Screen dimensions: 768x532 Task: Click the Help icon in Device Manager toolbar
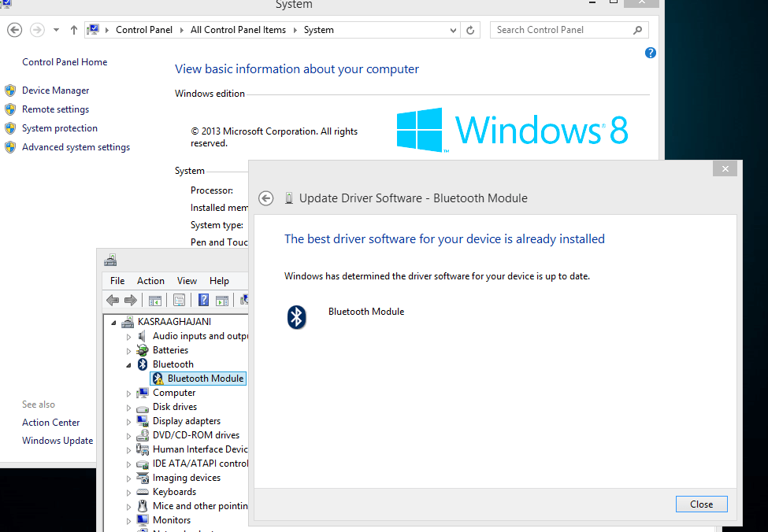203,300
